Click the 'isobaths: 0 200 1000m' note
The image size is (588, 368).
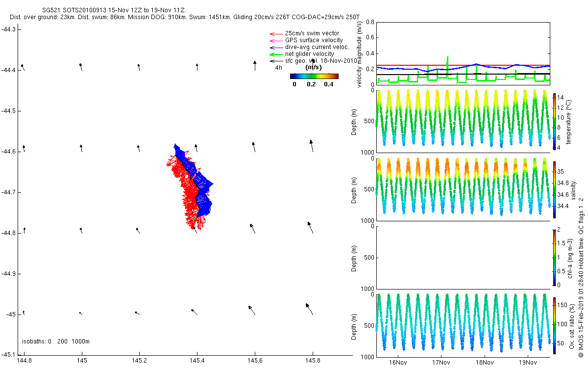click(x=56, y=342)
